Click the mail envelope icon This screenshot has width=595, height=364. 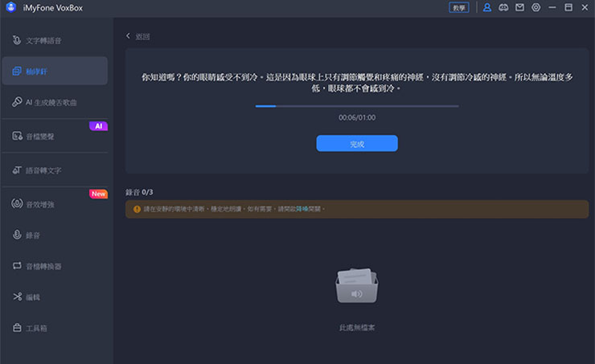pyautogui.click(x=519, y=7)
